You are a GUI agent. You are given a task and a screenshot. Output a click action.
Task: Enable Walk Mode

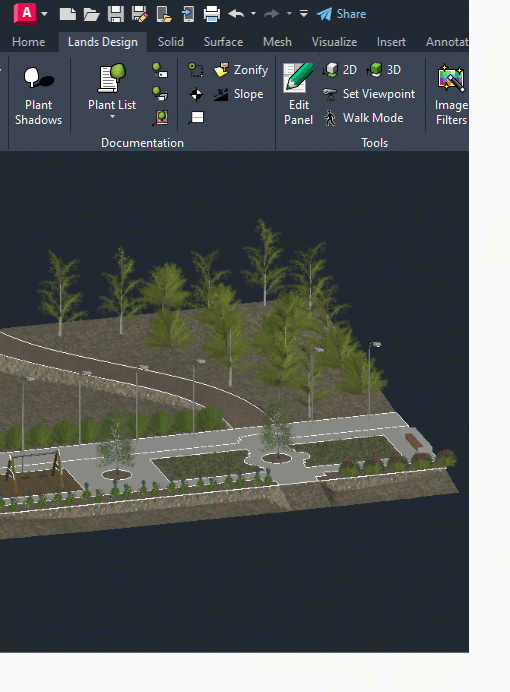(x=363, y=118)
